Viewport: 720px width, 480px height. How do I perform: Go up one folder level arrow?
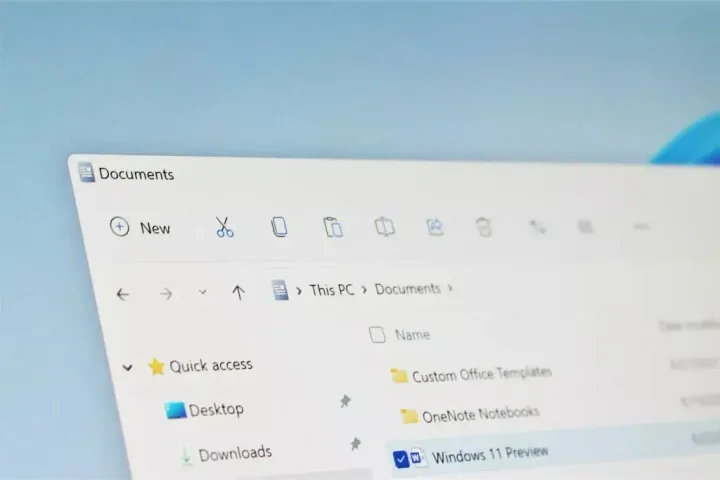238,292
